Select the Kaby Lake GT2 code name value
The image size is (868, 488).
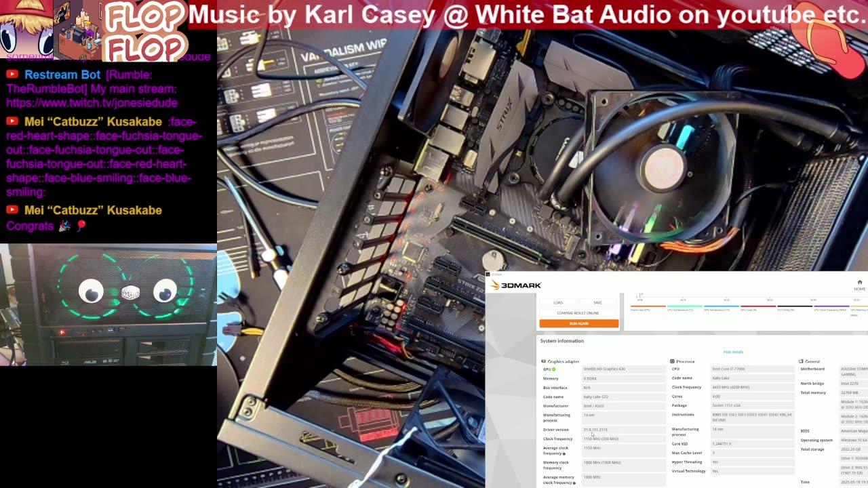click(x=596, y=396)
